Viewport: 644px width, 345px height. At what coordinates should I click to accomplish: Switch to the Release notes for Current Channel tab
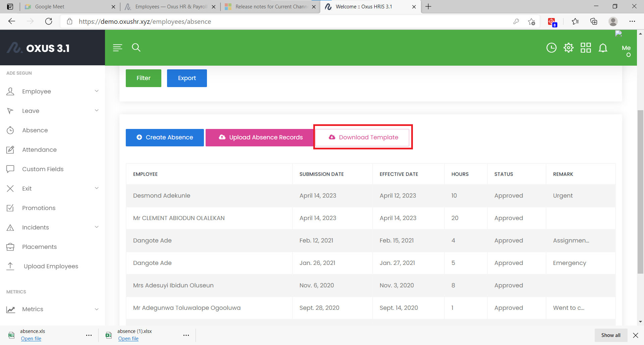pyautogui.click(x=270, y=7)
